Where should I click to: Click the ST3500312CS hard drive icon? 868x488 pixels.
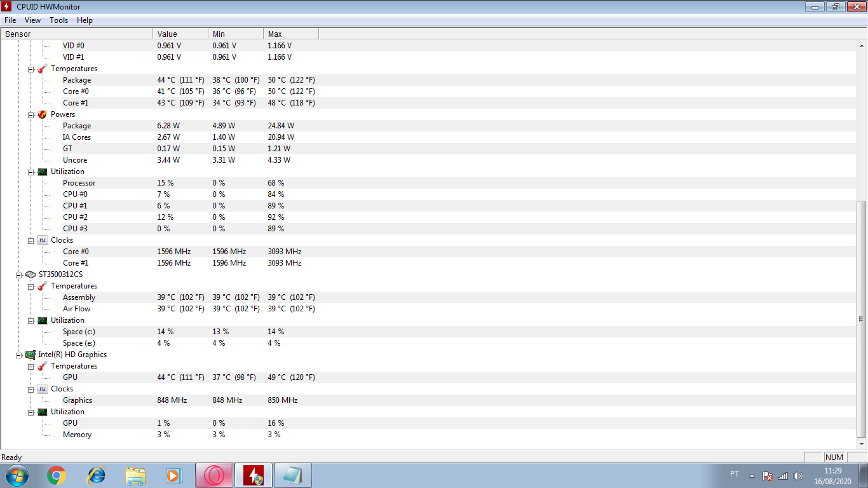pos(31,274)
